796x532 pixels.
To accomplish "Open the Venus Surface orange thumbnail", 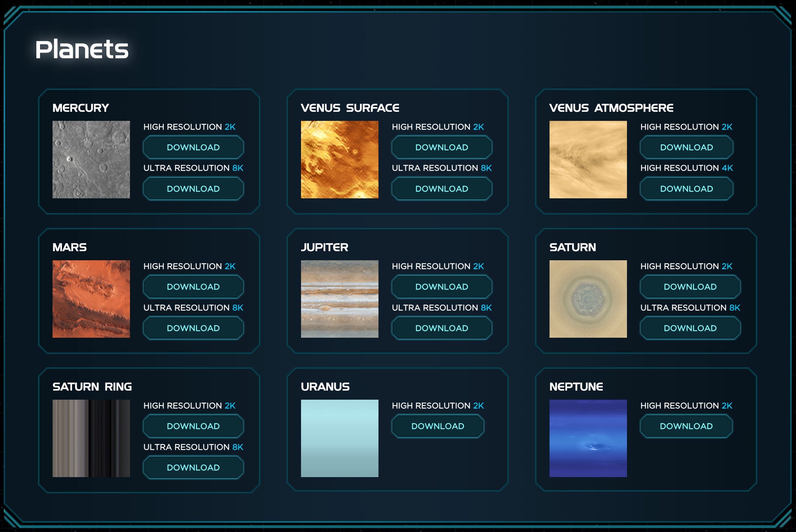I will tap(339, 160).
